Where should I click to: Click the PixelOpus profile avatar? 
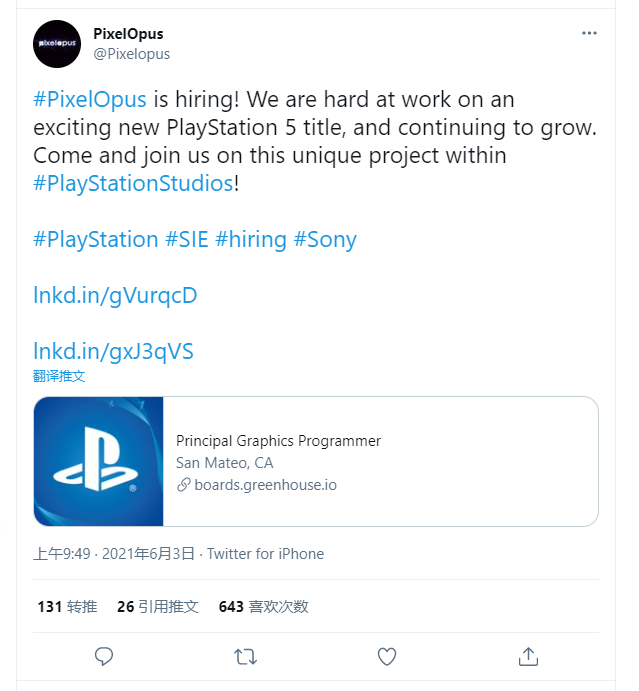click(57, 44)
